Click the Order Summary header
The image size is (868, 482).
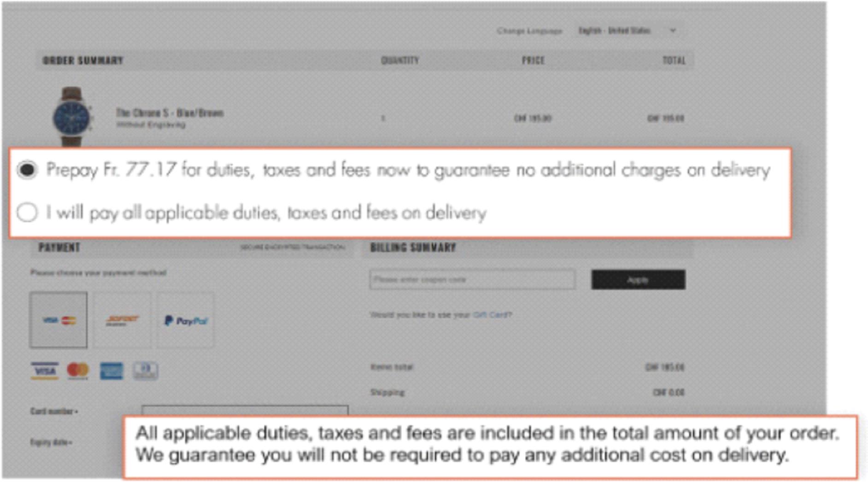(83, 61)
